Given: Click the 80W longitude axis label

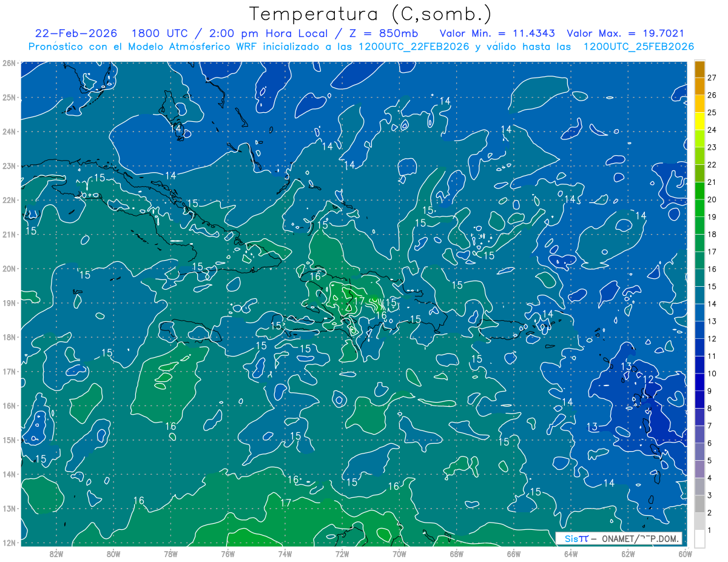Looking at the screenshot, I should [x=113, y=553].
